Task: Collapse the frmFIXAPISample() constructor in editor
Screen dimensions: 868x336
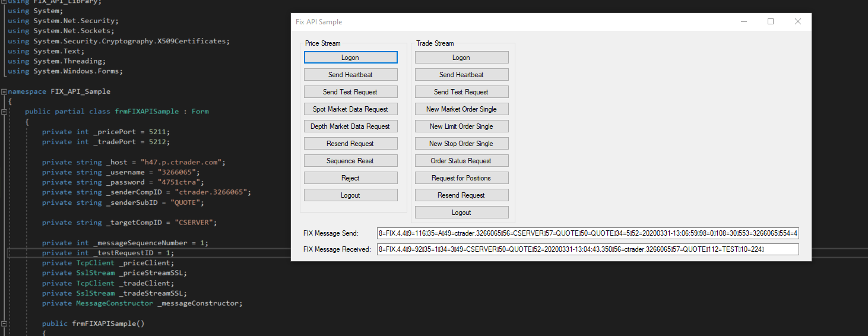Action: tap(4, 324)
